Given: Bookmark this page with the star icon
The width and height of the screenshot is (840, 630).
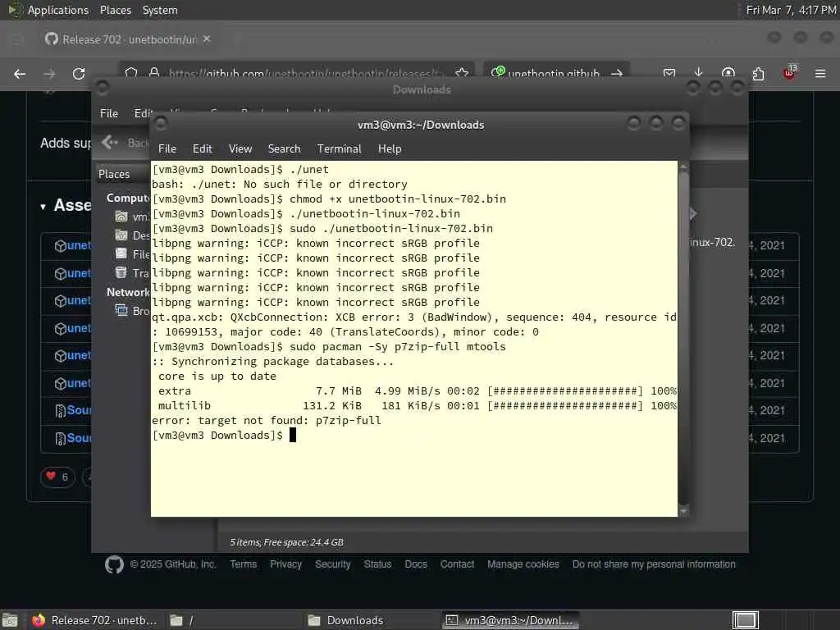Looking at the screenshot, I should pos(461,73).
